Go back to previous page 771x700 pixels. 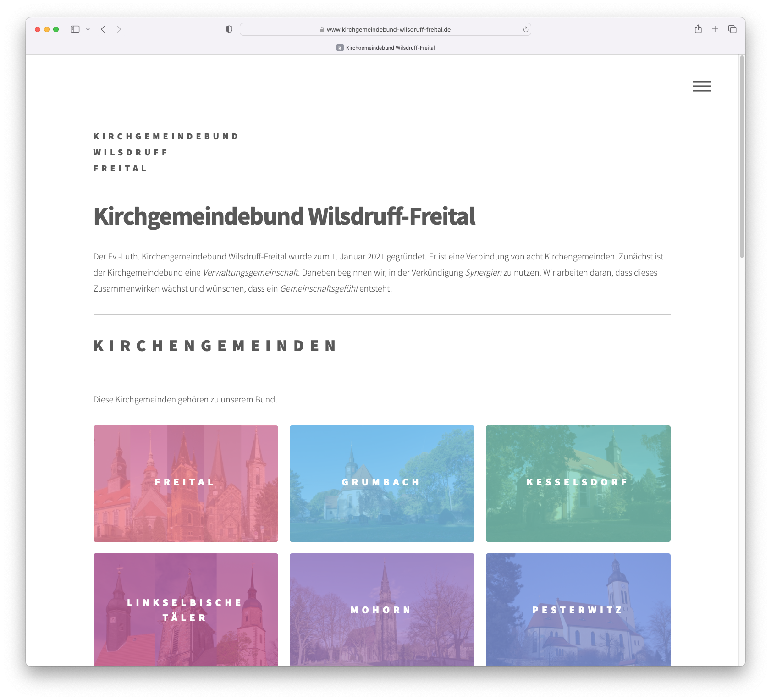(x=103, y=29)
